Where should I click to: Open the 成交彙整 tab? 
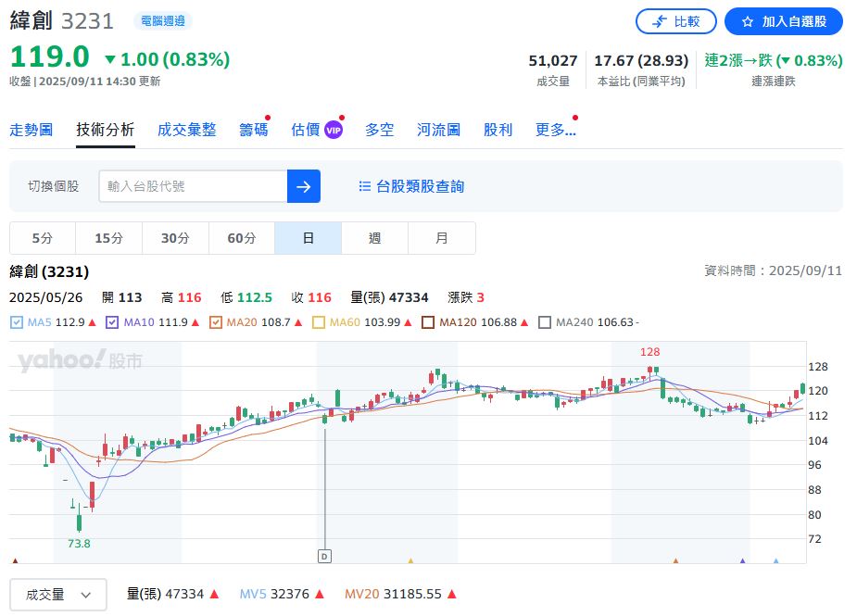pyautogui.click(x=186, y=130)
